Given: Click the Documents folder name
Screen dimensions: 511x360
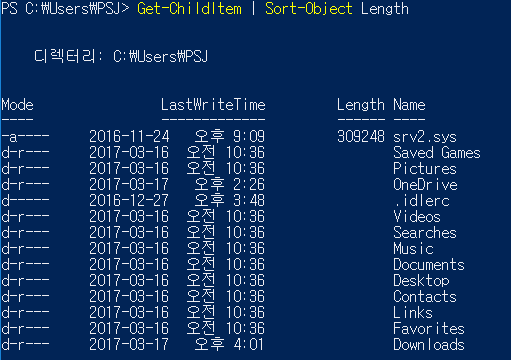Looking at the screenshot, I should (429, 265).
